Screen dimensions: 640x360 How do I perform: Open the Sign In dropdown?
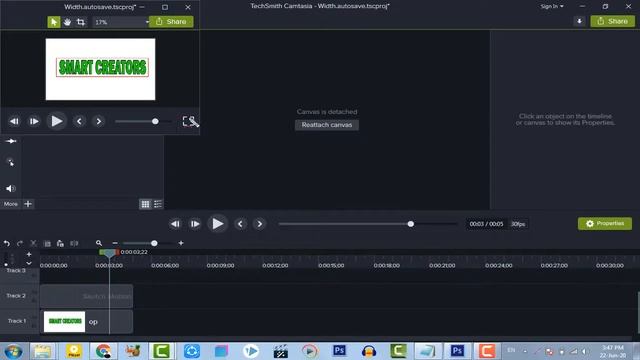coord(552,7)
